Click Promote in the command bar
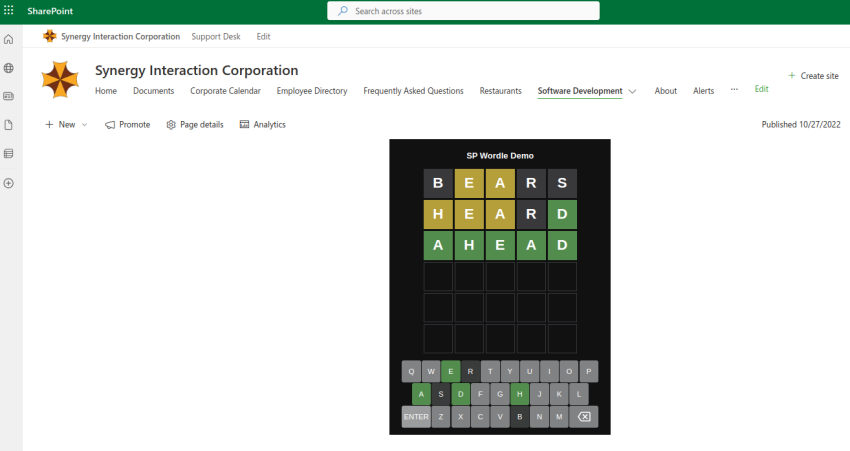The width and height of the screenshot is (850, 451). click(128, 125)
